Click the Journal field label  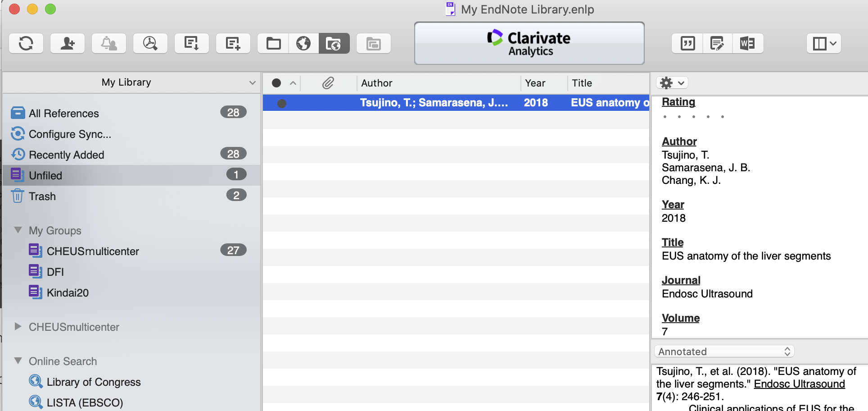click(x=681, y=280)
